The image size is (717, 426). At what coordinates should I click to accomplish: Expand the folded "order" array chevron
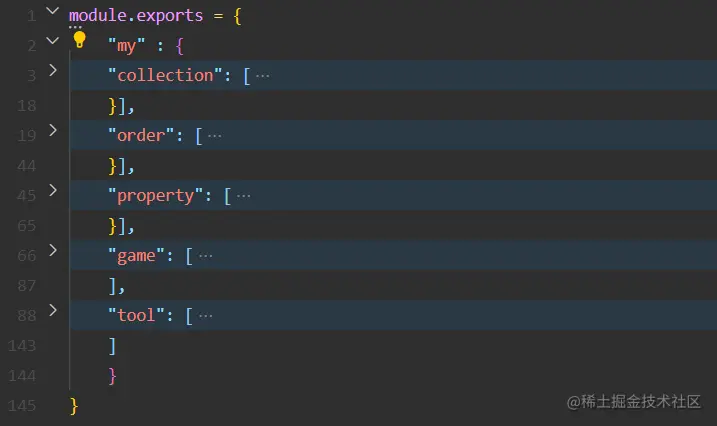pos(53,130)
